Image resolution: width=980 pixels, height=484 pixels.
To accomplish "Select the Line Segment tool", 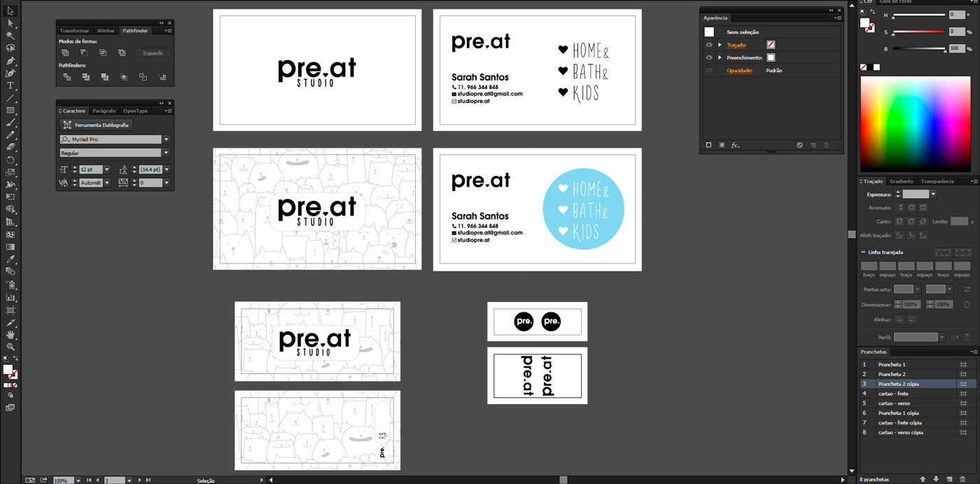I will (x=10, y=98).
